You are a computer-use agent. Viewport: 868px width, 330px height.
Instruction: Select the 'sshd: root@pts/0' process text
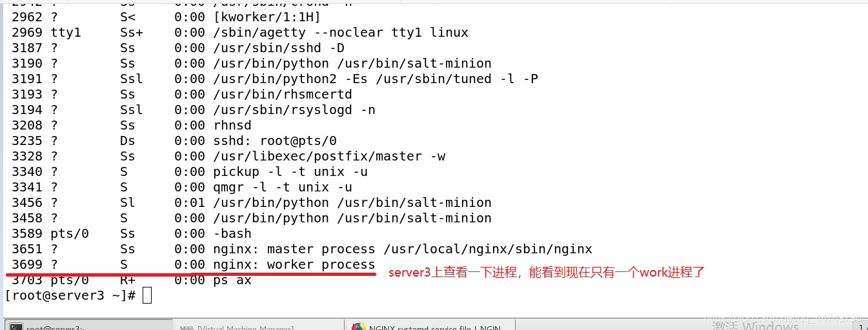(274, 141)
